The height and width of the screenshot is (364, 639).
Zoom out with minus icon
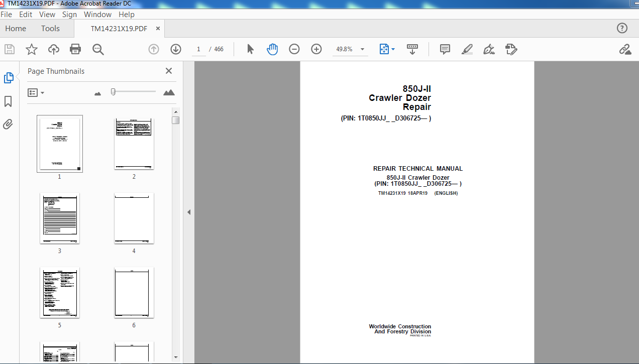[294, 49]
